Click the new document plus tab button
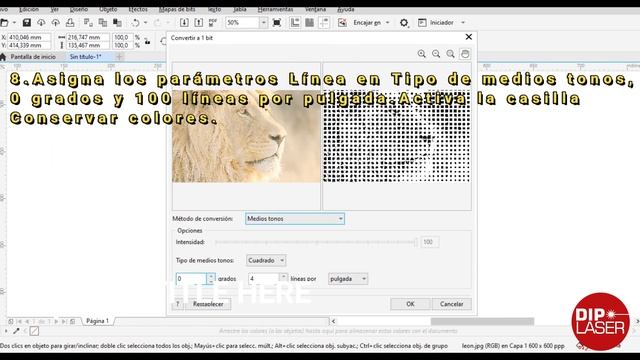The width and height of the screenshot is (640, 360). tap(119, 57)
